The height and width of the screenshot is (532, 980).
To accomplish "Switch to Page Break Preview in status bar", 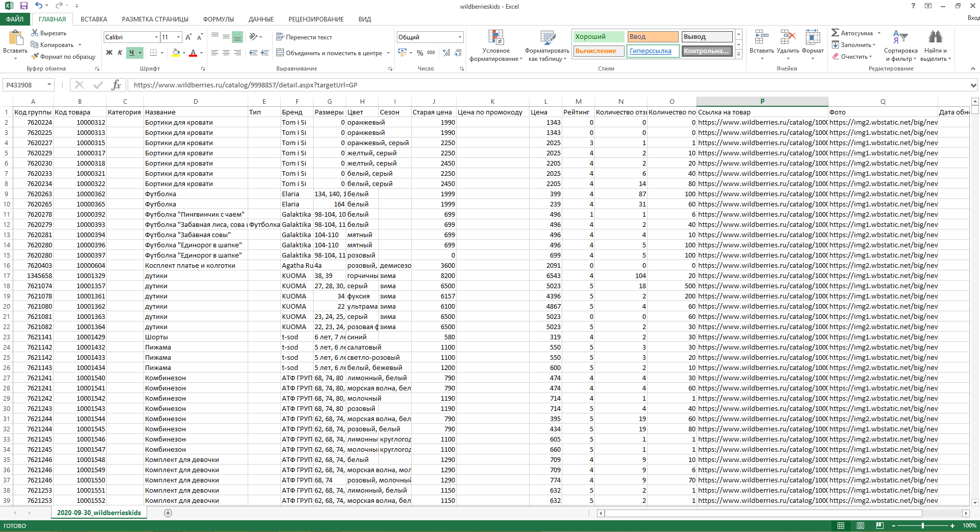I will coord(879,525).
